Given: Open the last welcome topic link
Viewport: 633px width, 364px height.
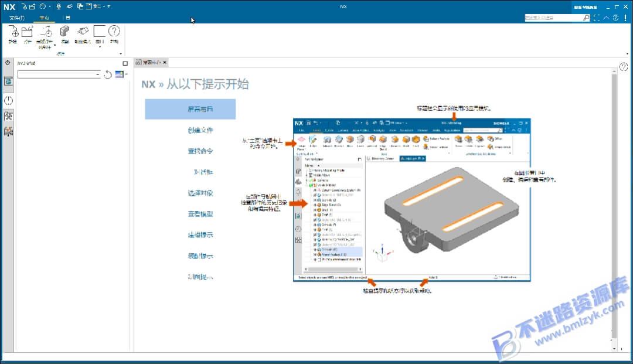Looking at the screenshot, I should [x=200, y=277].
